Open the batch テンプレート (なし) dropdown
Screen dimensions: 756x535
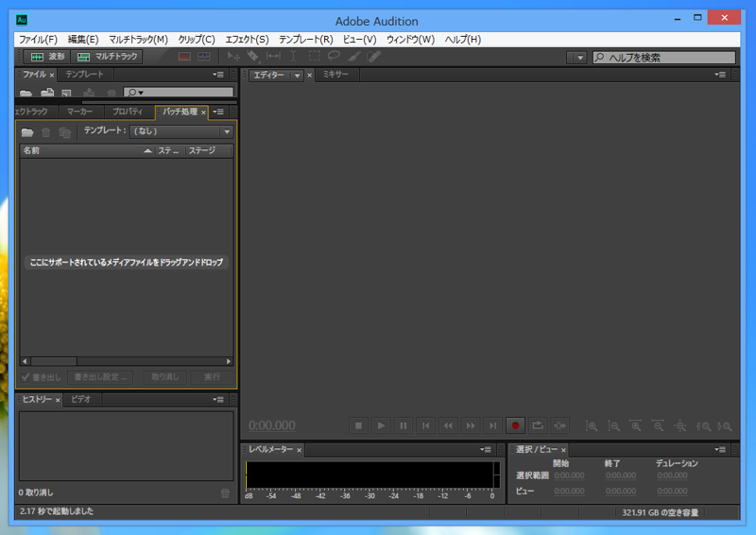tap(181, 131)
